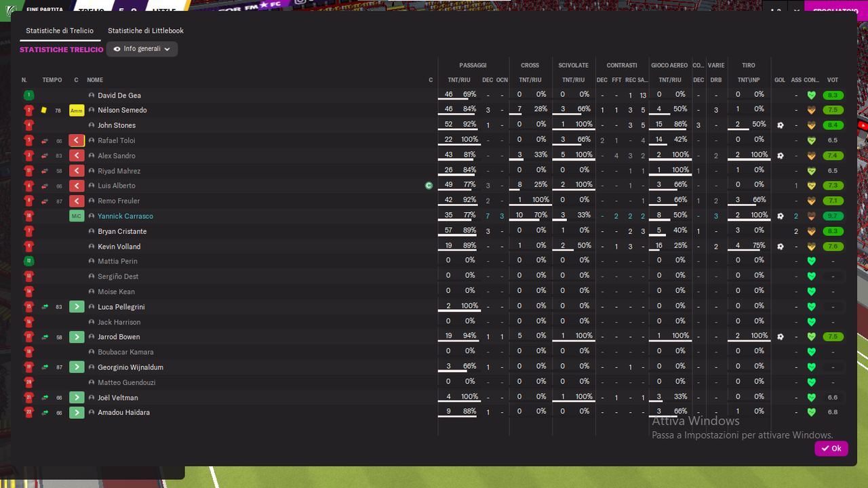Open the Sergiño Dest player profile
Image resolution: width=868 pixels, height=488 pixels.
click(118, 277)
